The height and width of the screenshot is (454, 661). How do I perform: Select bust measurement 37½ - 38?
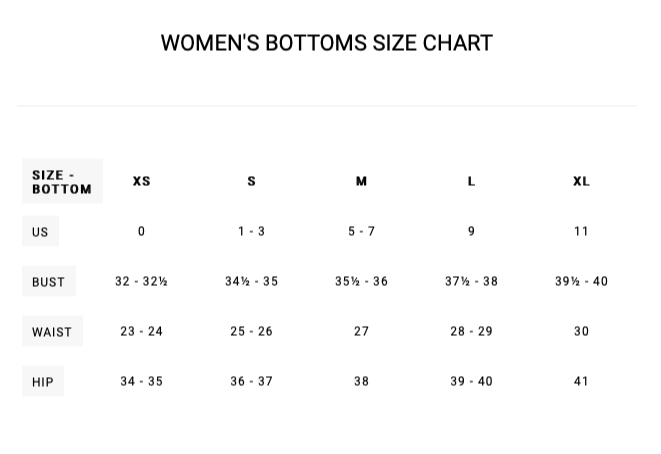click(471, 281)
